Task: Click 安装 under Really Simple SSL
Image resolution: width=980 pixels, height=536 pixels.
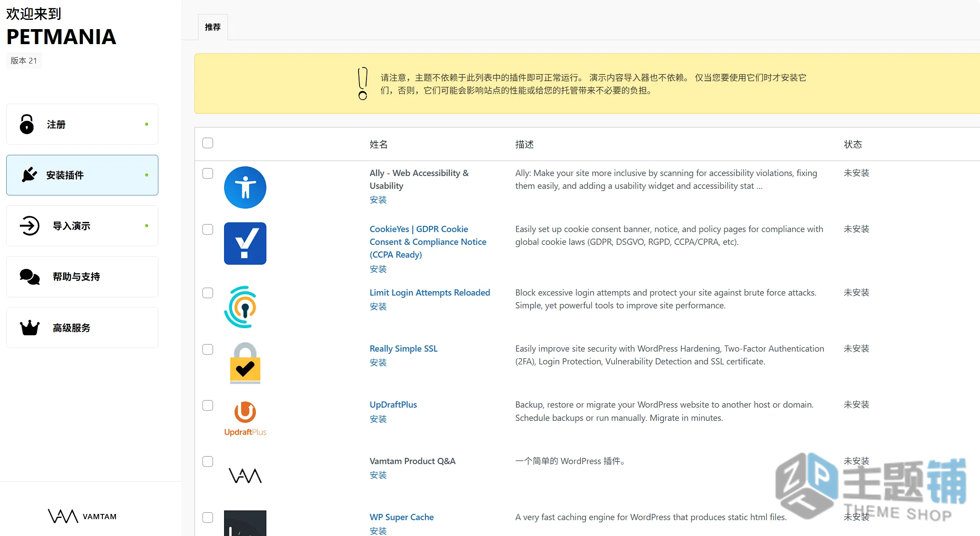Action: (378, 363)
